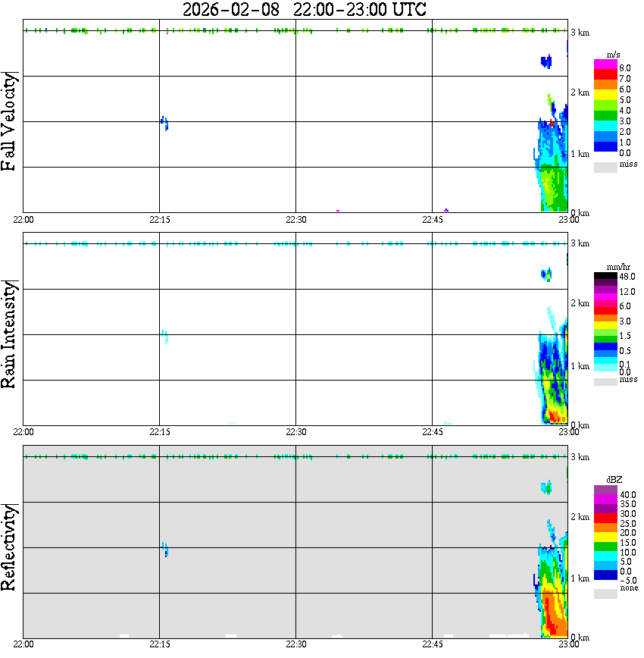Click the 22:00 tick under the Rain Intensity panel
This screenshot has height=658, width=644.
tap(23, 432)
